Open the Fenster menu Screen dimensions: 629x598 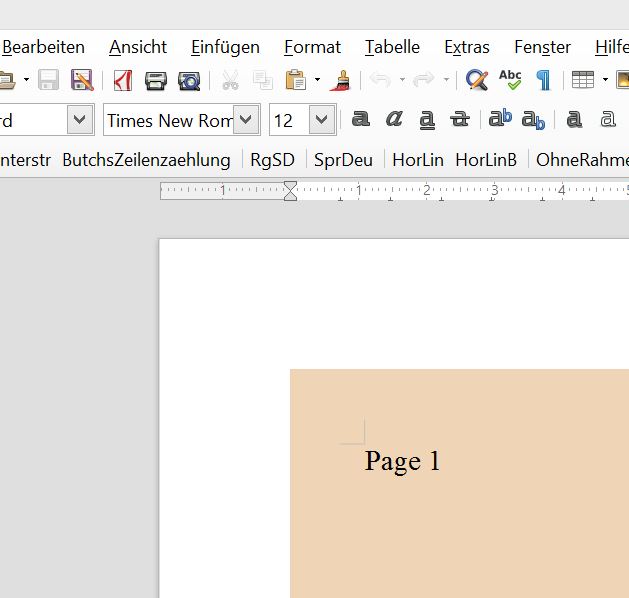(542, 47)
